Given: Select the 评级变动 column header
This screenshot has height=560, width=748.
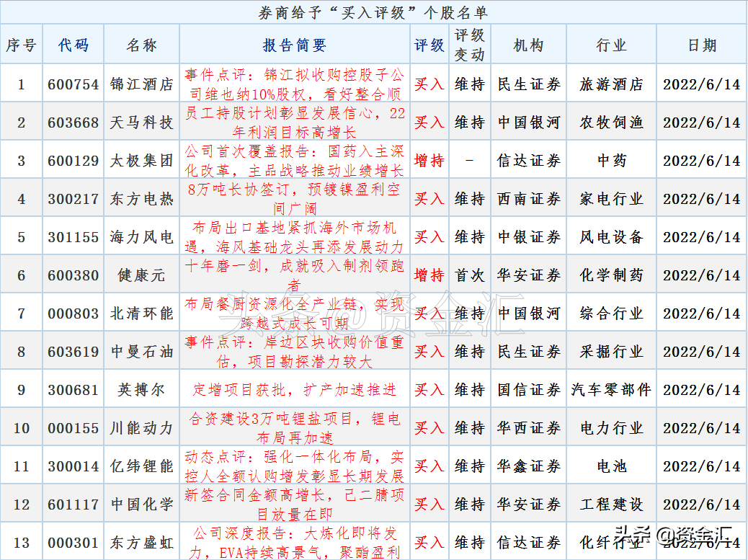Looking at the screenshot, I should point(469,45).
